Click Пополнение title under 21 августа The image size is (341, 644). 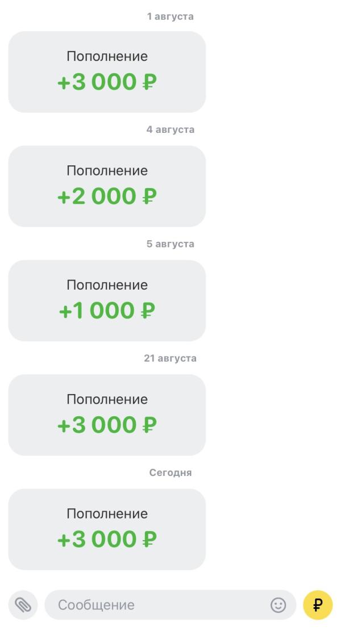(107, 399)
